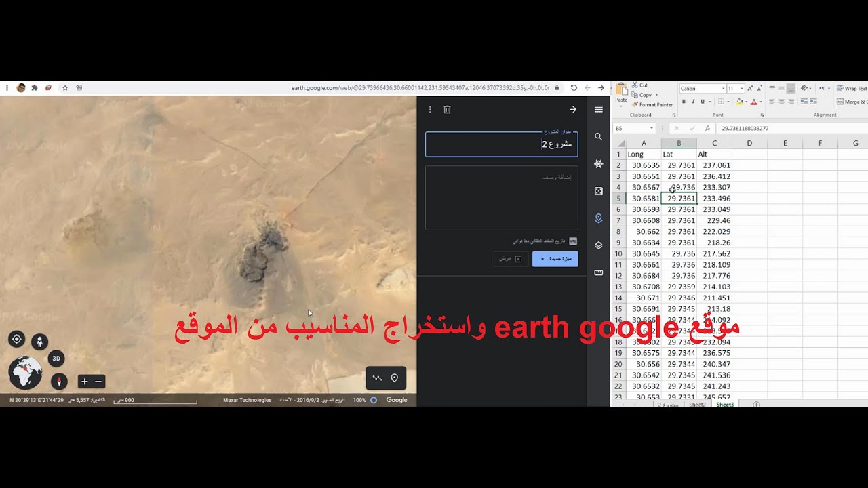This screenshot has width=868, height=488.
Task: Toggle Excel center horizontal alignment
Action: tap(781, 102)
